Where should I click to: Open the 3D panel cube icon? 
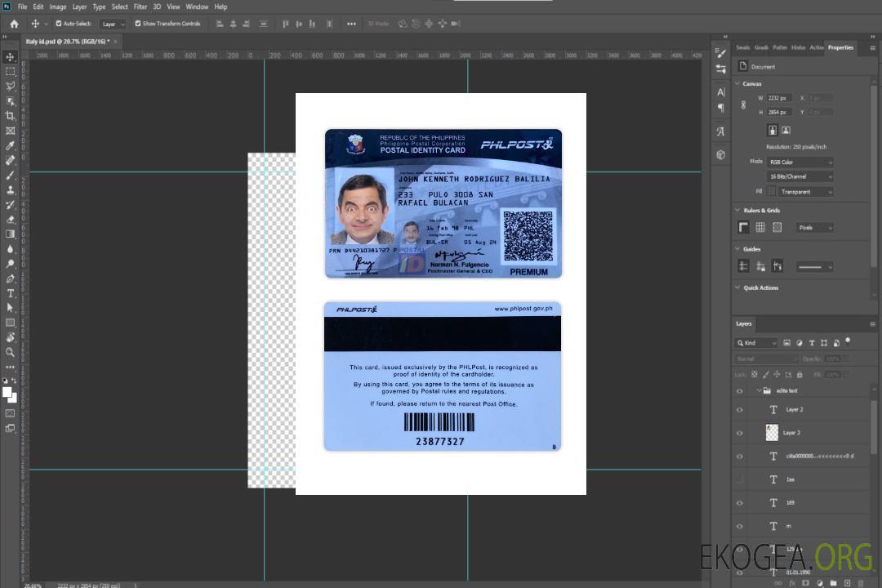[720, 154]
